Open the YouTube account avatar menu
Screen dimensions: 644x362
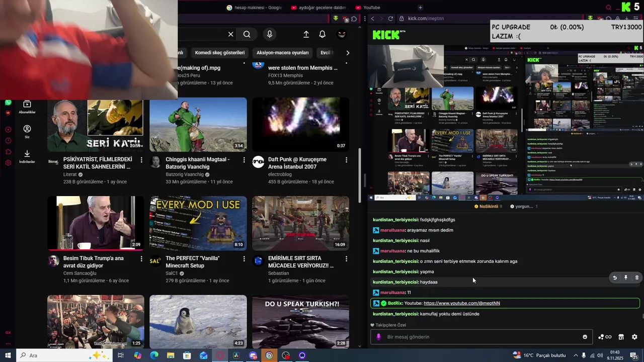click(x=342, y=34)
